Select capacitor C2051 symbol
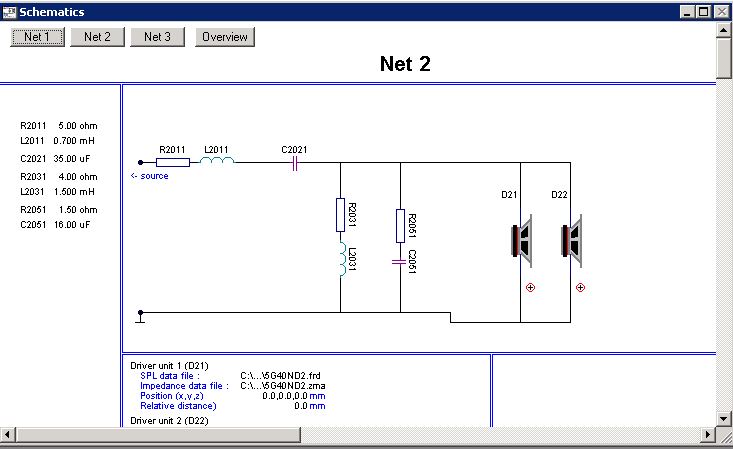 [x=399, y=262]
